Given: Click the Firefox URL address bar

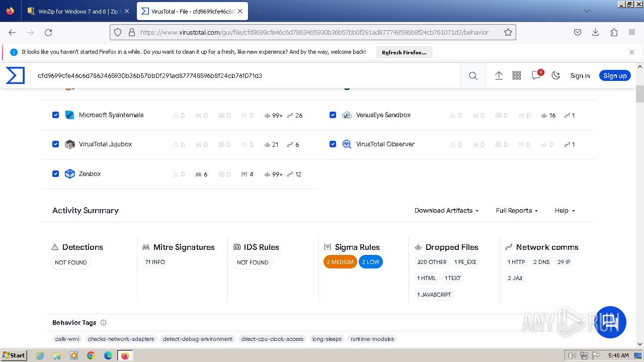Looking at the screenshot, I should click(314, 32).
